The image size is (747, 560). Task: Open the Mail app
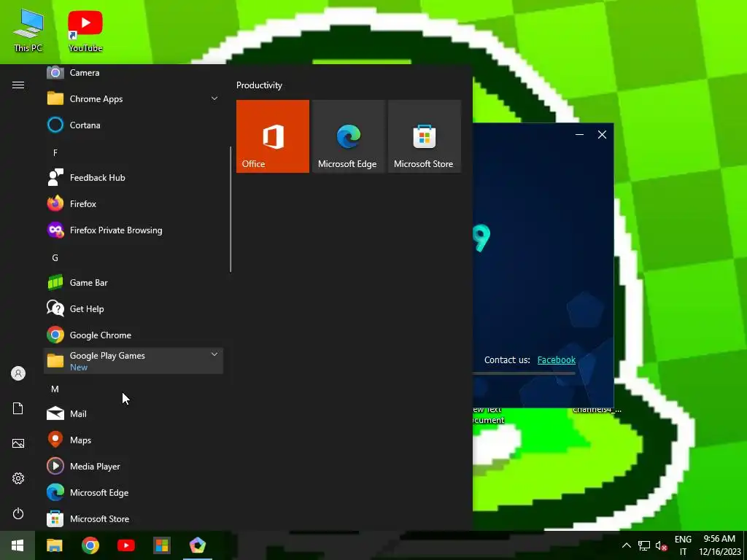click(133, 414)
